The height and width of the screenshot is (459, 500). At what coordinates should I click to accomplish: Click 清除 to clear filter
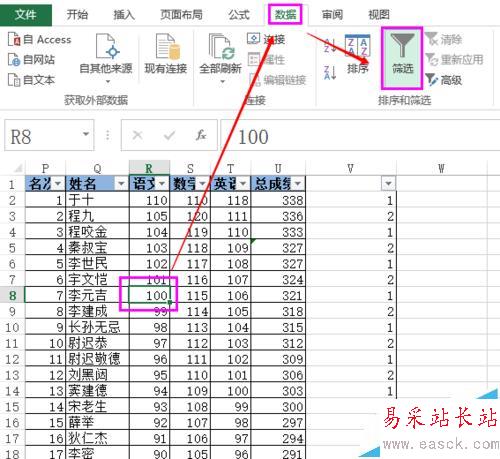(x=444, y=39)
